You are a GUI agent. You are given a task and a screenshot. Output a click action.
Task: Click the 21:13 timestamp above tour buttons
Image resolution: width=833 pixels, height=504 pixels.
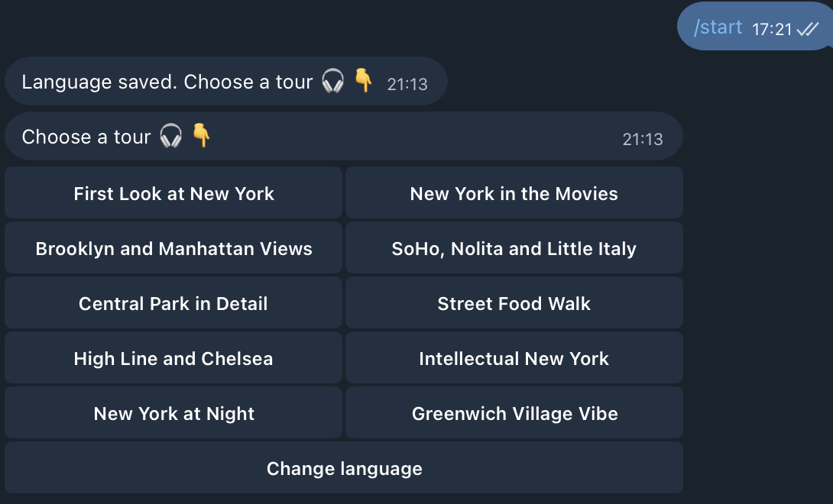coord(642,139)
